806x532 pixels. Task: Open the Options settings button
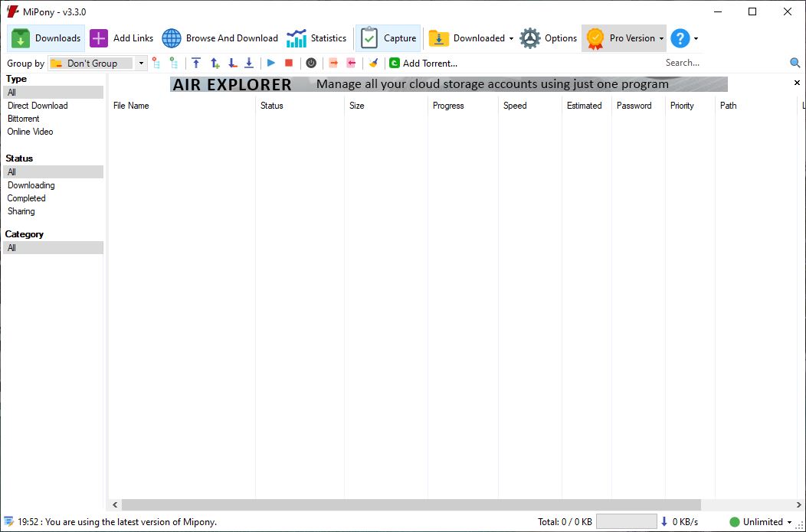(x=548, y=38)
